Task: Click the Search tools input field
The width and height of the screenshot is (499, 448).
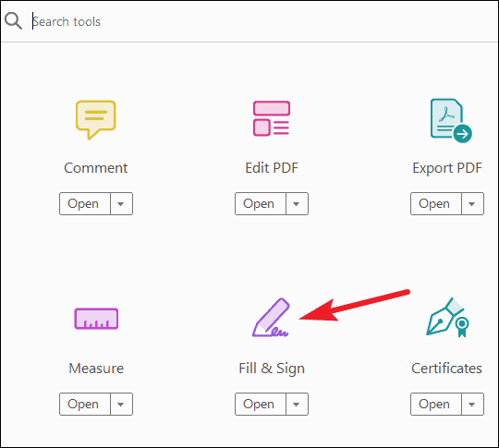Action: tap(263, 21)
